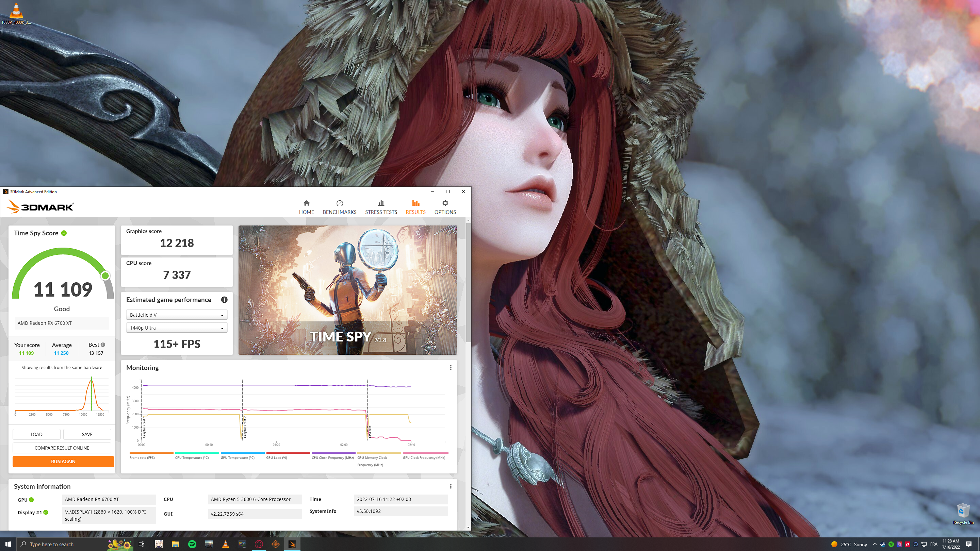This screenshot has width=980, height=551.
Task: Toggle the GPU Clock Frequency legend entry
Action: click(x=425, y=455)
